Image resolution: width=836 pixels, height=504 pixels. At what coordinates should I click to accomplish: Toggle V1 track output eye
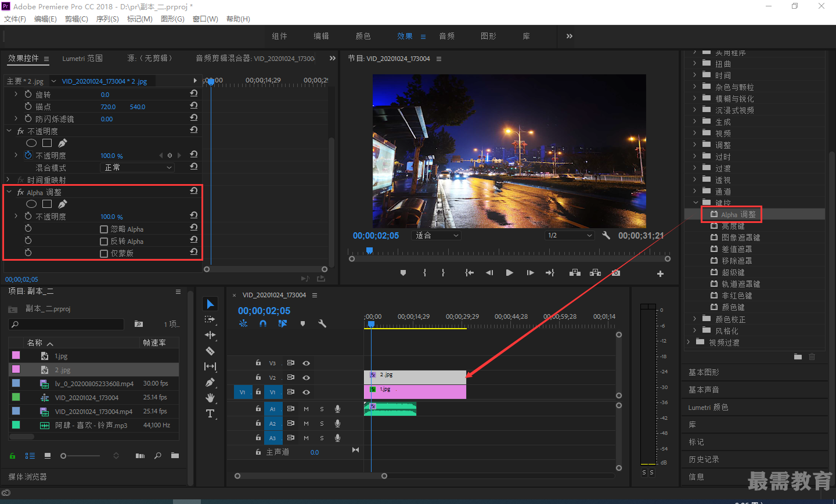click(x=306, y=392)
